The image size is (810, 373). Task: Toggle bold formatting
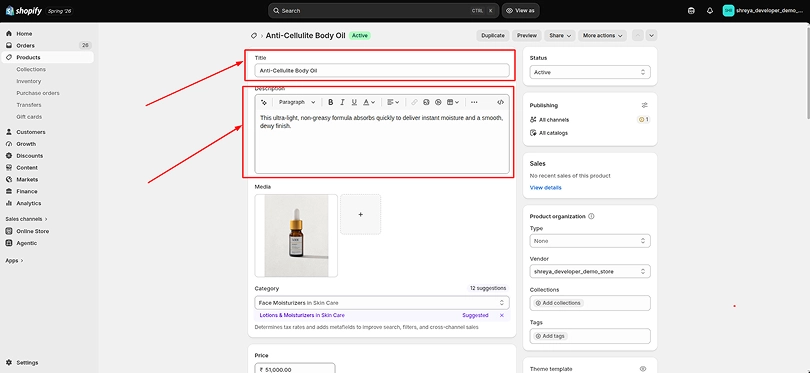[331, 102]
